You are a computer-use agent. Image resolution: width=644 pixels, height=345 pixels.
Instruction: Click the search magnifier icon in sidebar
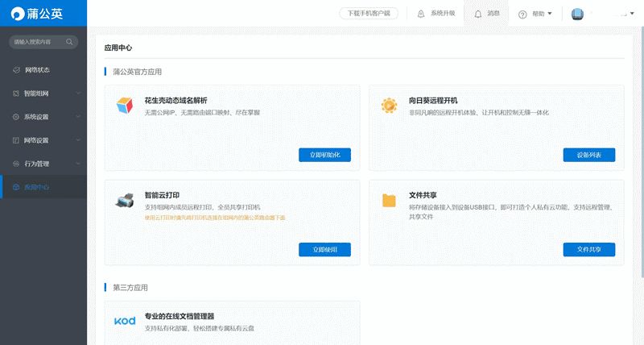pyautogui.click(x=69, y=42)
